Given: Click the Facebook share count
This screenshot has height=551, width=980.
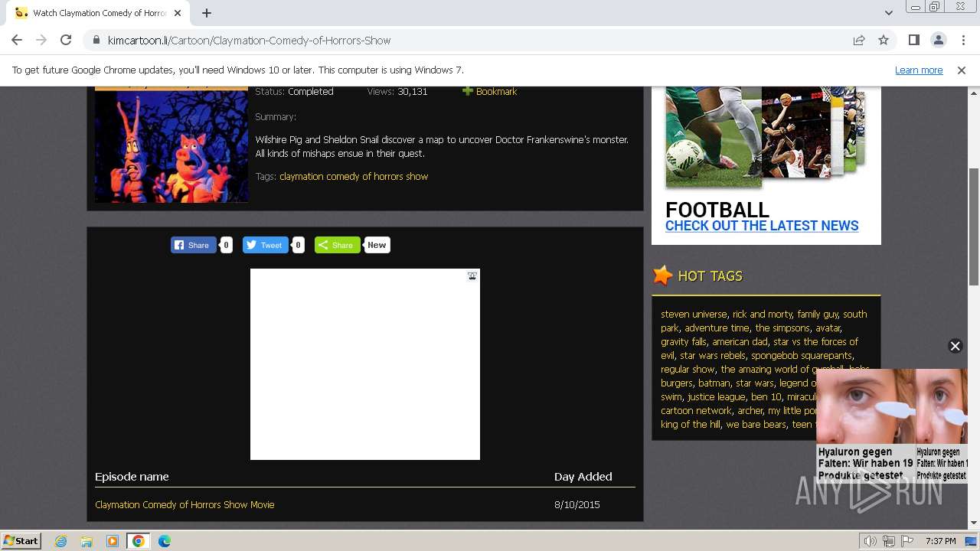Looking at the screenshot, I should 226,245.
